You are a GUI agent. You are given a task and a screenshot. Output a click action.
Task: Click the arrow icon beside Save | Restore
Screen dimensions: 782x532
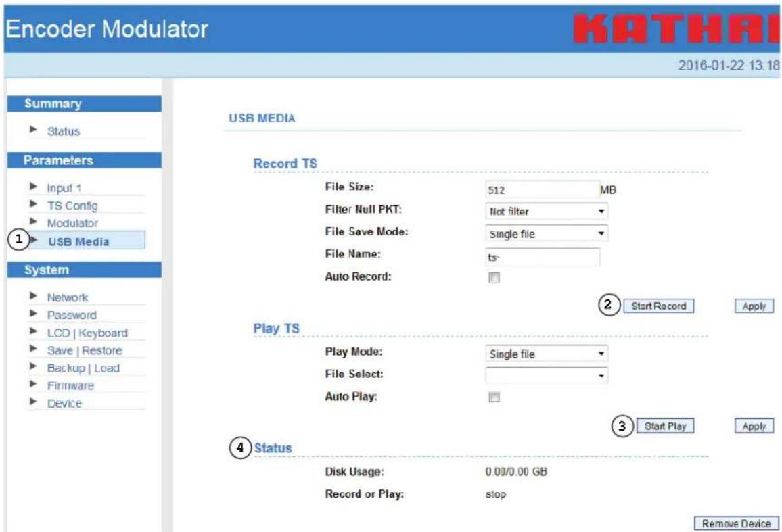click(33, 349)
